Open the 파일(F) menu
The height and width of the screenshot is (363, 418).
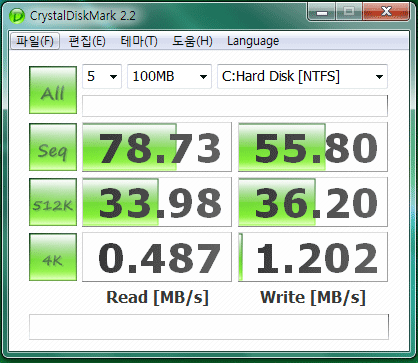pos(35,41)
